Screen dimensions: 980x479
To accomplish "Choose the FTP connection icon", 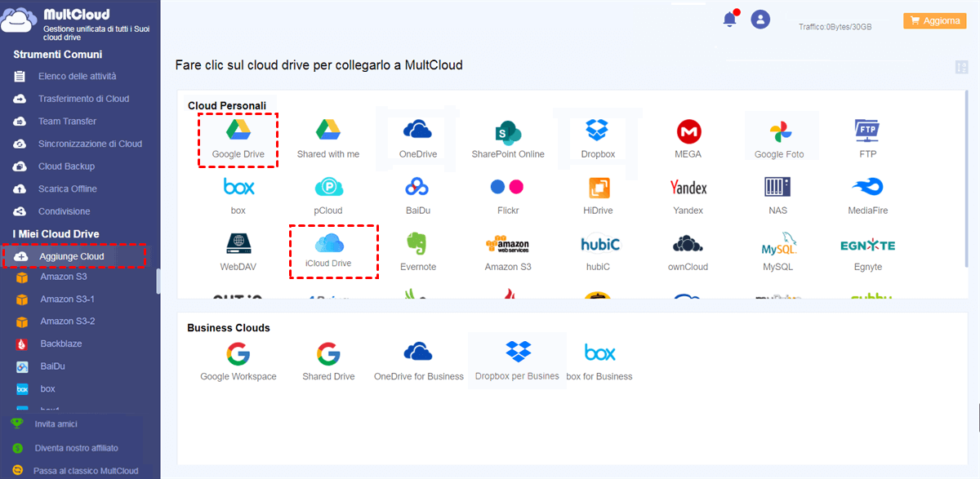I will coord(867,131).
